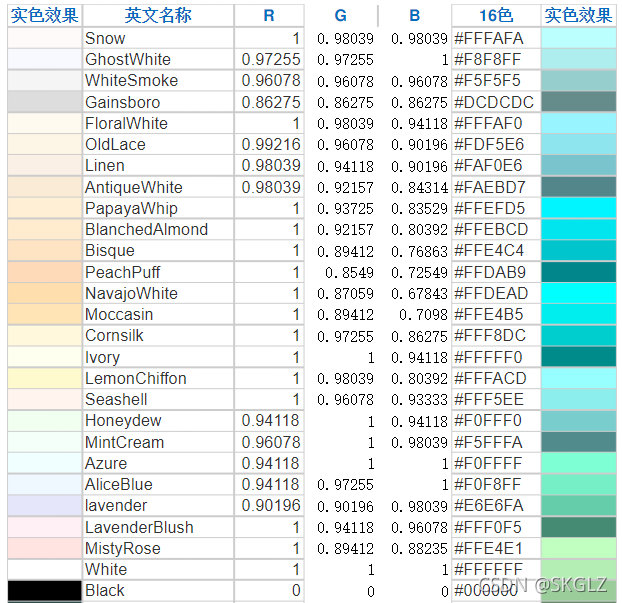
Task: Click hex code #FFE4E1
Action: pyautogui.click(x=488, y=548)
